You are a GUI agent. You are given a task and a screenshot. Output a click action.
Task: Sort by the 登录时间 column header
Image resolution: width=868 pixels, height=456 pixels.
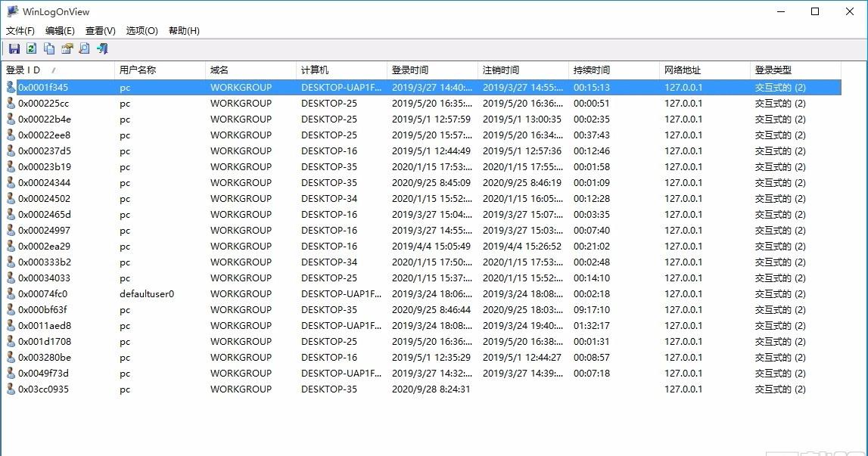(x=432, y=70)
